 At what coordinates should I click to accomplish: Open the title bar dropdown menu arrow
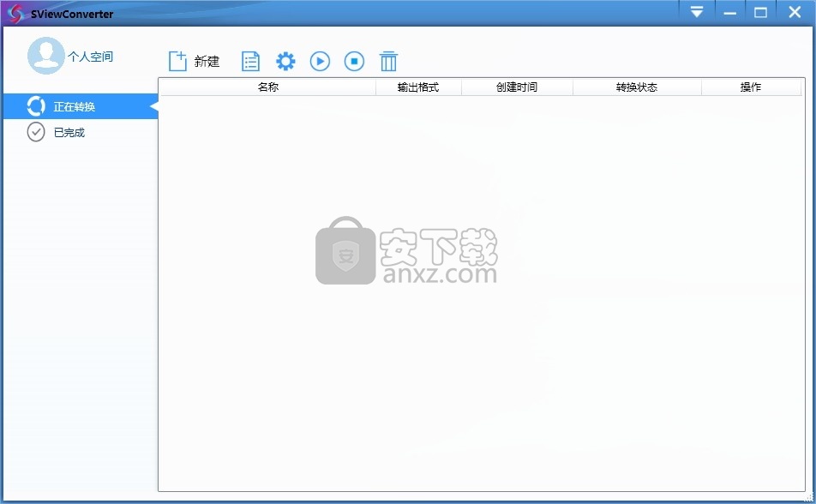pos(697,12)
